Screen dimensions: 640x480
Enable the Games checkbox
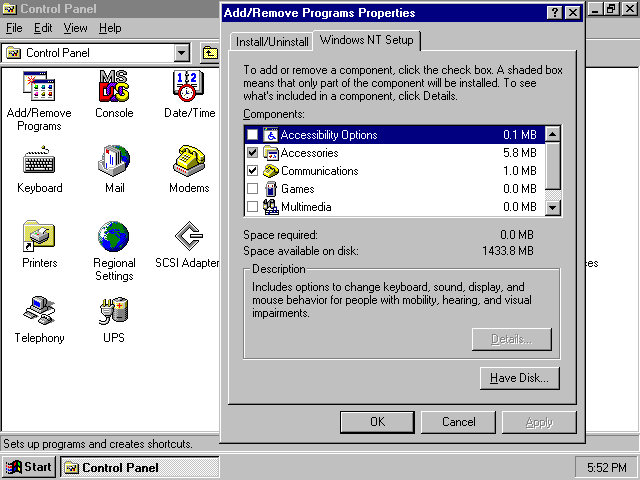click(x=252, y=189)
